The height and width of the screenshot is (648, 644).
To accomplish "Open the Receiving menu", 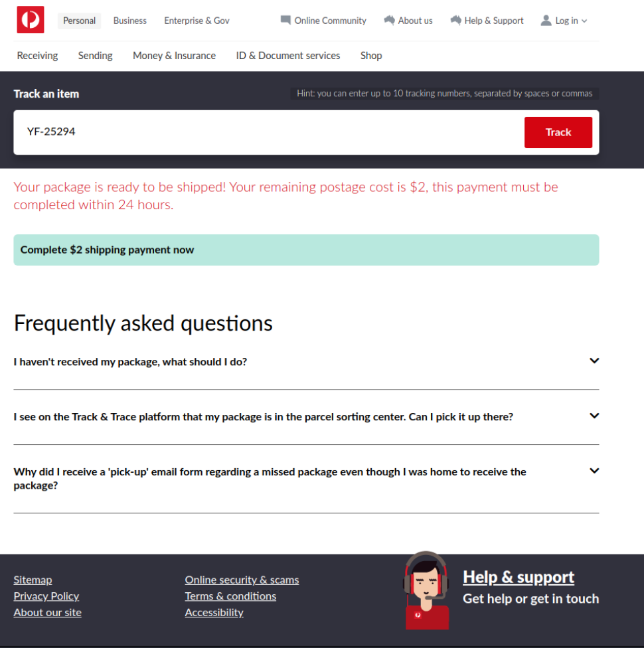I will click(37, 56).
